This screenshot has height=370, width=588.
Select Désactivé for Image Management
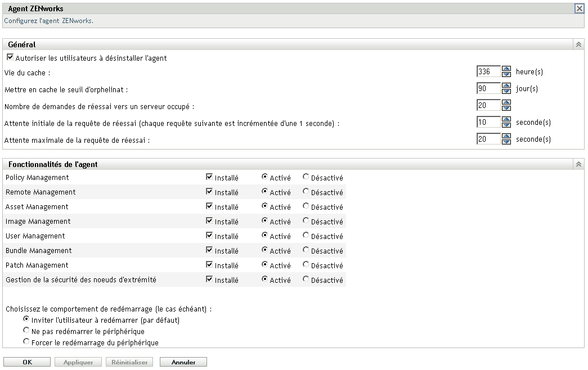click(x=306, y=221)
